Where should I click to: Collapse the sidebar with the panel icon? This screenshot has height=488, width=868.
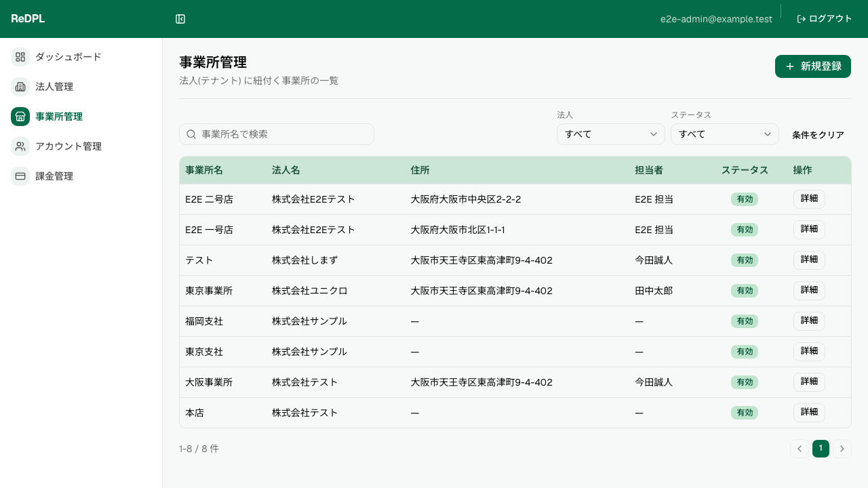pos(180,19)
